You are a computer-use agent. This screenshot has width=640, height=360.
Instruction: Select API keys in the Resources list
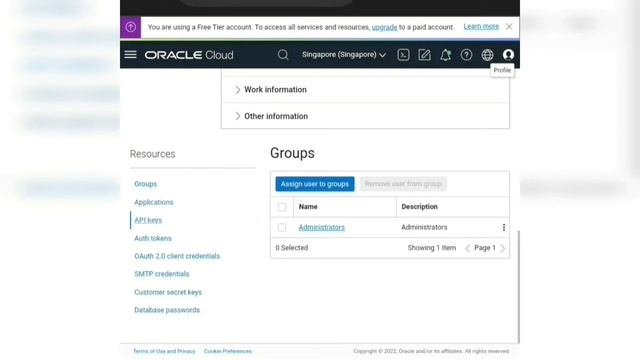(x=148, y=220)
